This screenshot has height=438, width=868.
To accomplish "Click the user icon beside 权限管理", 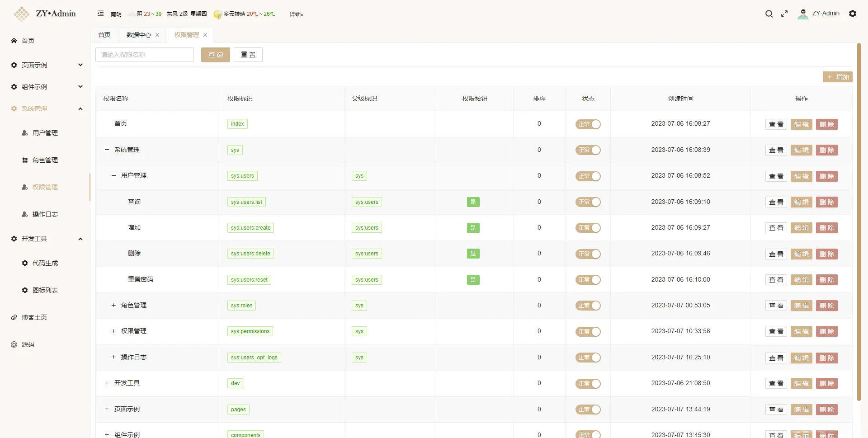I will pyautogui.click(x=25, y=187).
